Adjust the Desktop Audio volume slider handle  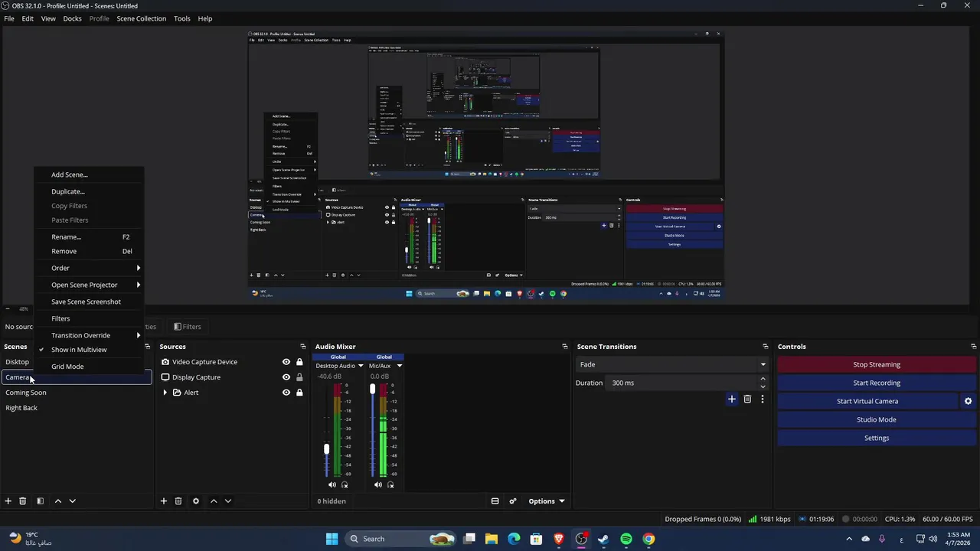click(327, 449)
